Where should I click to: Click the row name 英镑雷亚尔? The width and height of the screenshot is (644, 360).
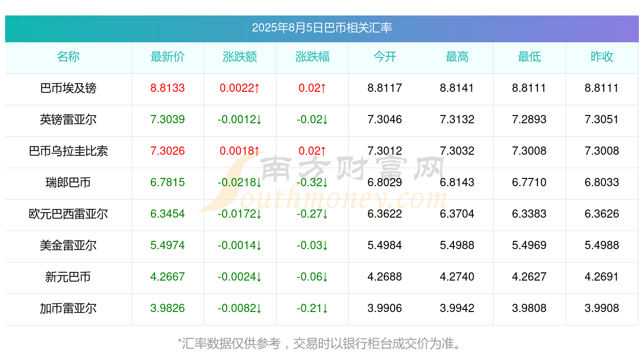[69, 120]
